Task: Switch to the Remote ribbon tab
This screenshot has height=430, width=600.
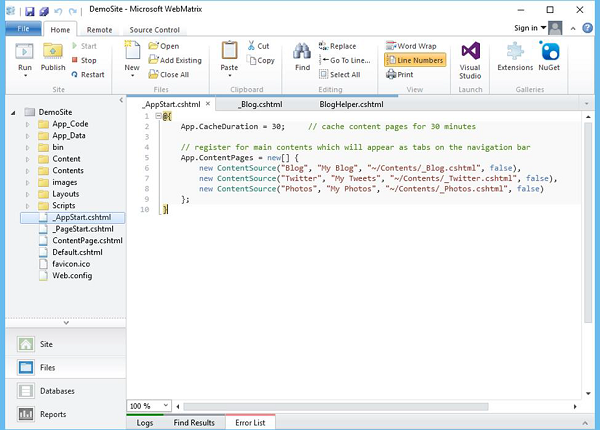Action: tap(99, 30)
